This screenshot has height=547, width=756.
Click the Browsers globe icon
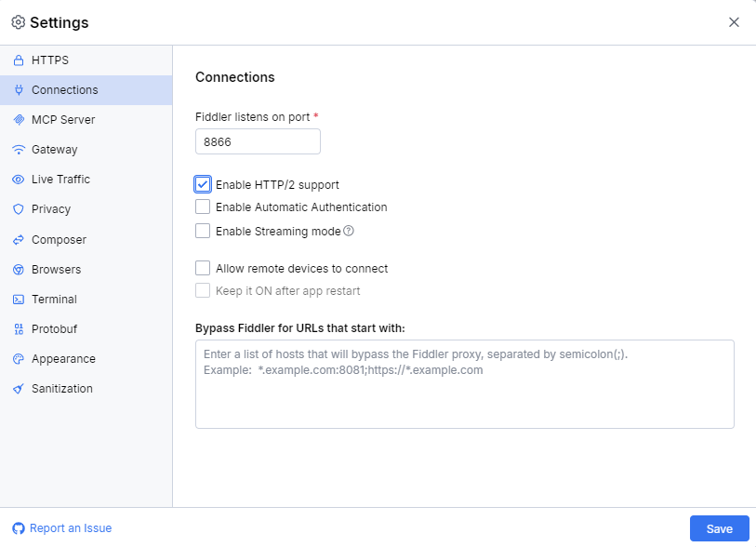[20, 269]
